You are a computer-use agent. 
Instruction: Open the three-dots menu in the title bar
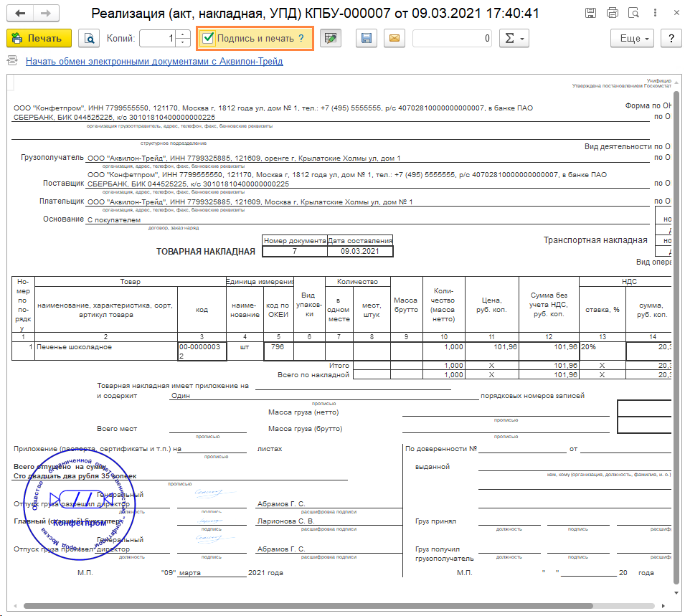click(655, 13)
